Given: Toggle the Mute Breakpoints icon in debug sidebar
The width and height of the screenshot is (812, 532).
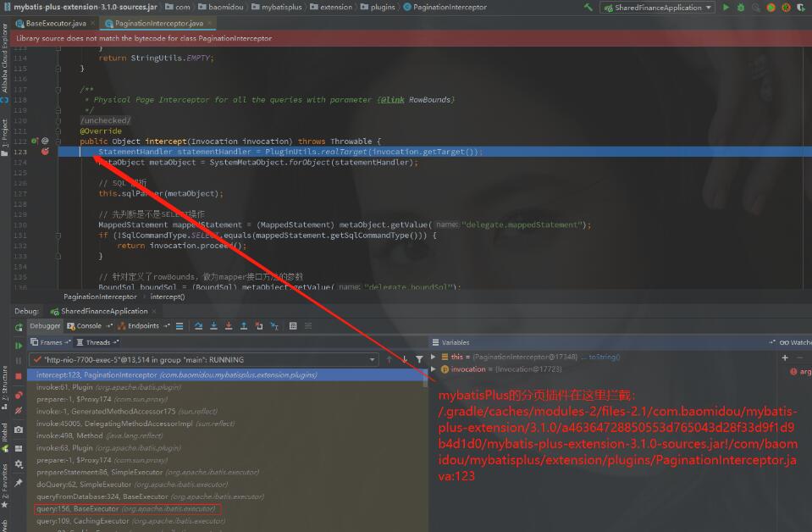Looking at the screenshot, I should point(19,411).
